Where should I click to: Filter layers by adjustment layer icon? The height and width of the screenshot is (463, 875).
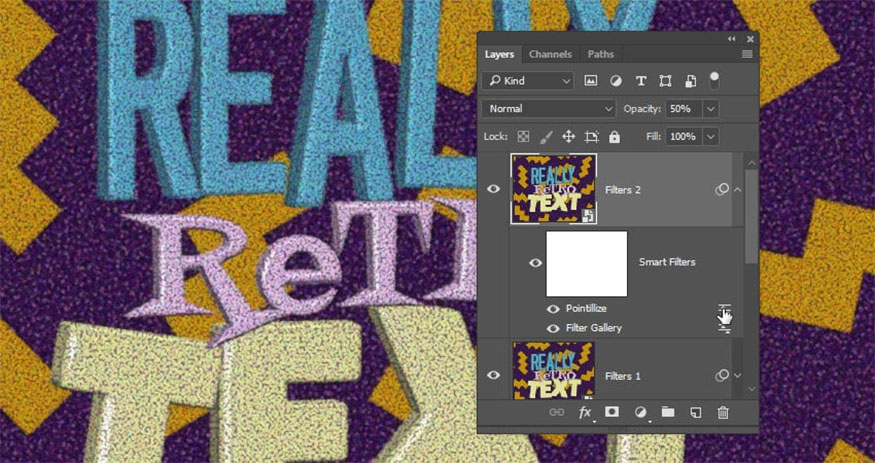tap(616, 81)
